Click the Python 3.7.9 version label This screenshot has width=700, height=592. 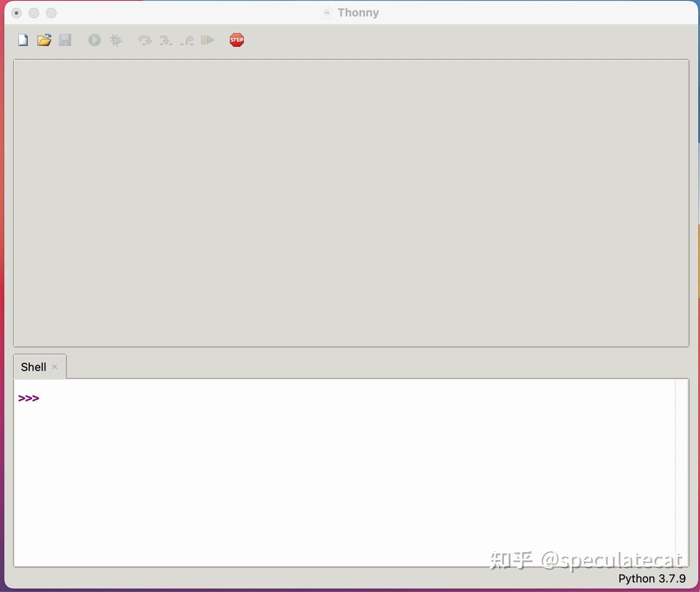[x=652, y=578]
